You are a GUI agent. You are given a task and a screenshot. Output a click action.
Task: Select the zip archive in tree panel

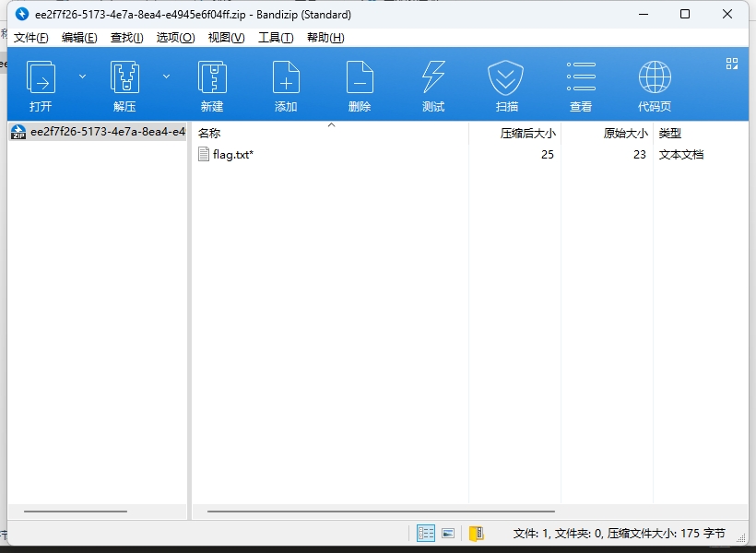click(98, 132)
